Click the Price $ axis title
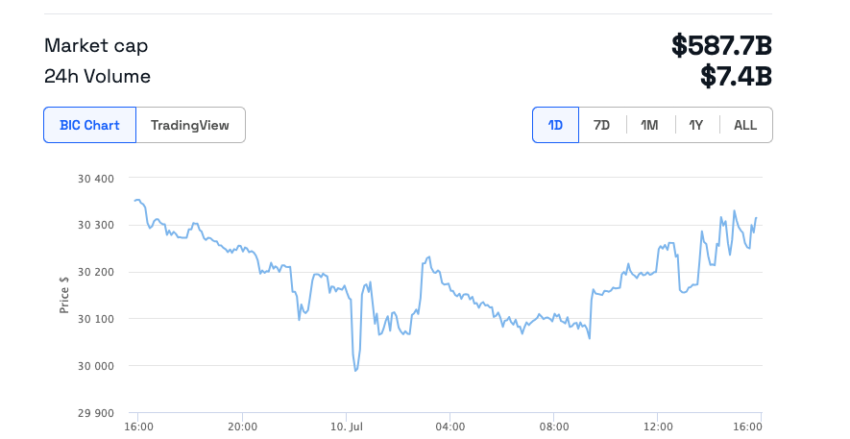Screen dimensions: 850x439 [64, 295]
